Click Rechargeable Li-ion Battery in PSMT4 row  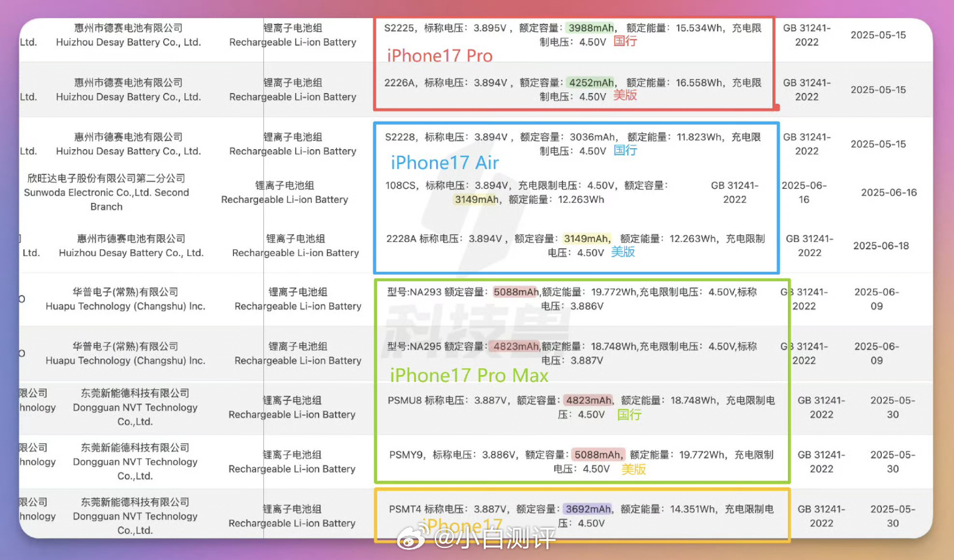point(292,523)
